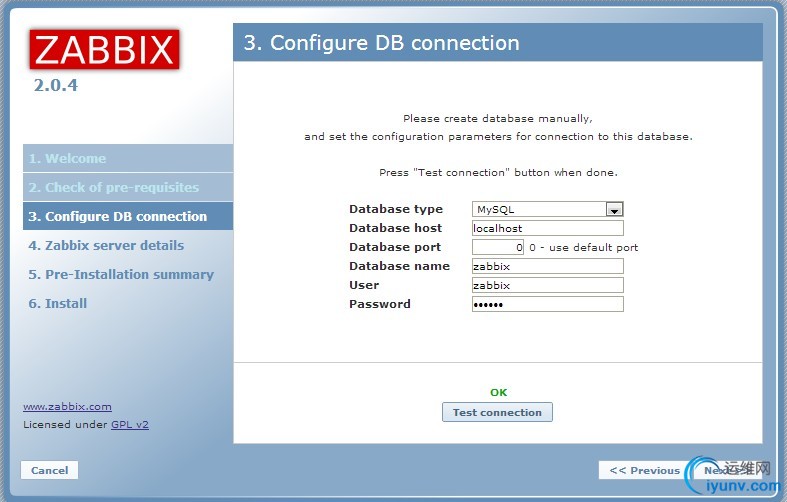
Task: Click the Database port label
Action: click(x=395, y=247)
